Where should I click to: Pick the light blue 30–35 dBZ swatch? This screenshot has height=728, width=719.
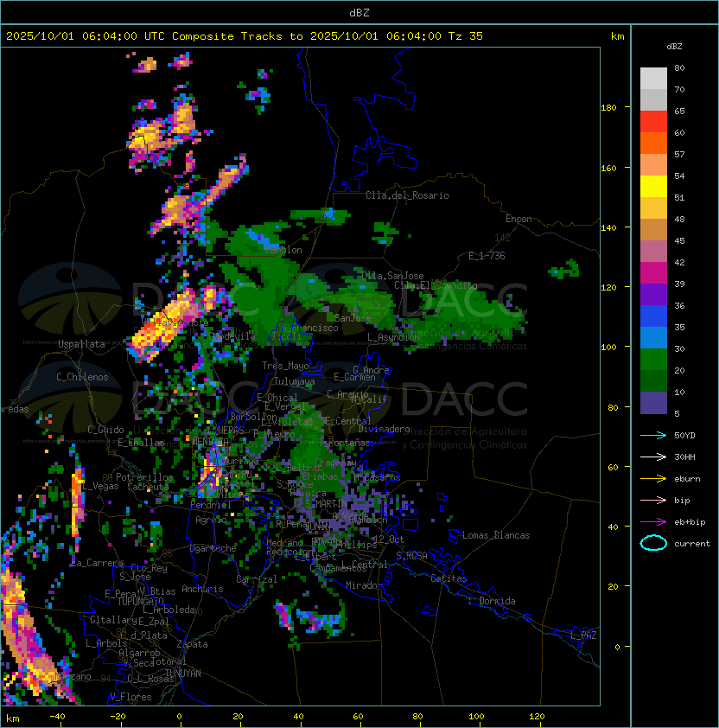pyautogui.click(x=653, y=338)
